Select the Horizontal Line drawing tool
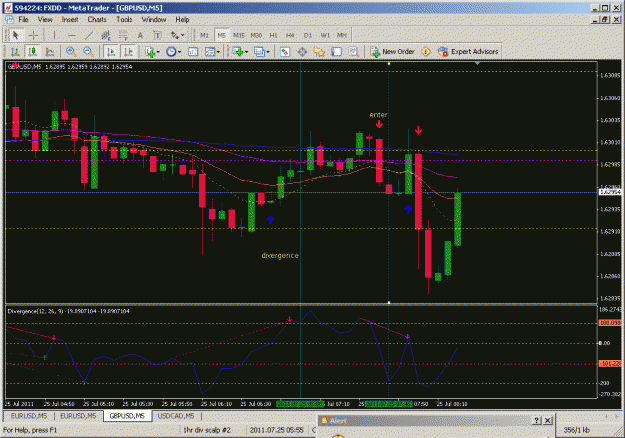The height and width of the screenshot is (438, 625). pos(71,35)
